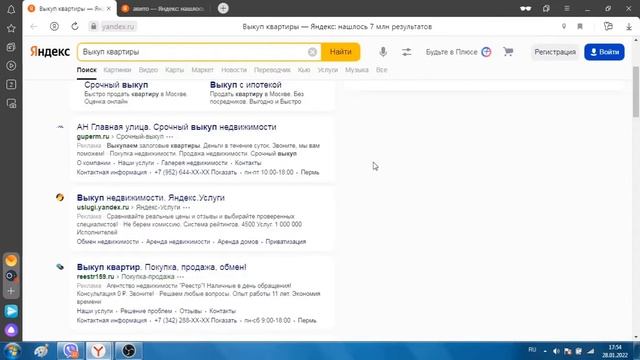This screenshot has width=640, height=360.
Task: Click the page vertical scrollbar thumb
Action: click(636, 91)
